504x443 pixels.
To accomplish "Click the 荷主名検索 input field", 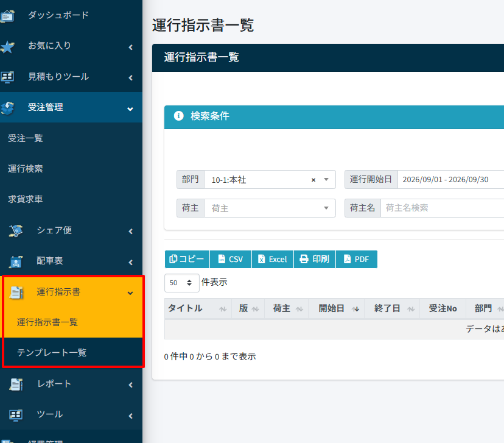I will pyautogui.click(x=443, y=208).
